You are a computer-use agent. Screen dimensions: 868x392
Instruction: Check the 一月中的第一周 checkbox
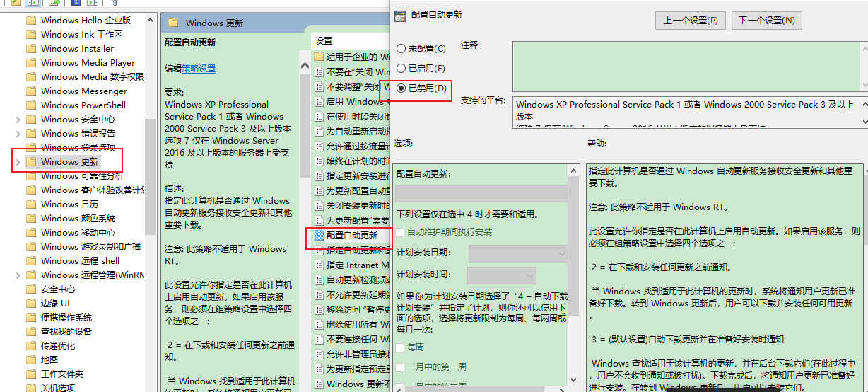click(400, 367)
